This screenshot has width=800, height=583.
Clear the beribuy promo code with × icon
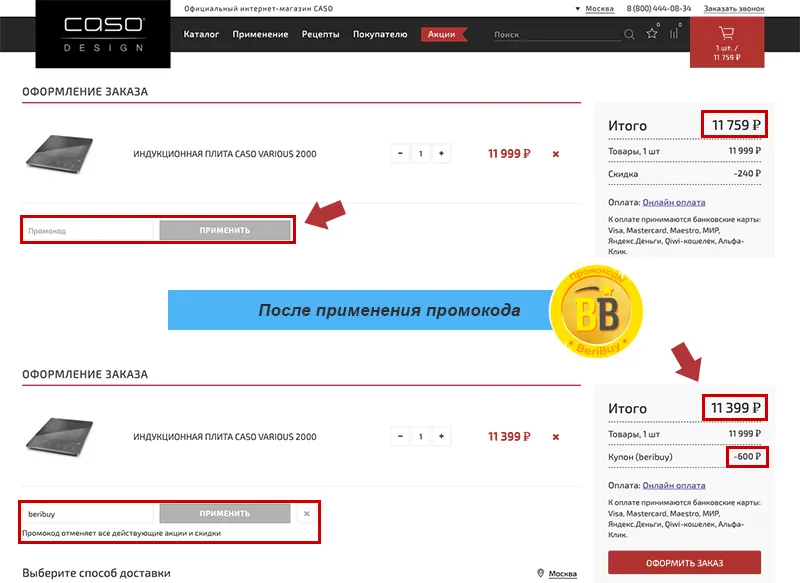306,512
